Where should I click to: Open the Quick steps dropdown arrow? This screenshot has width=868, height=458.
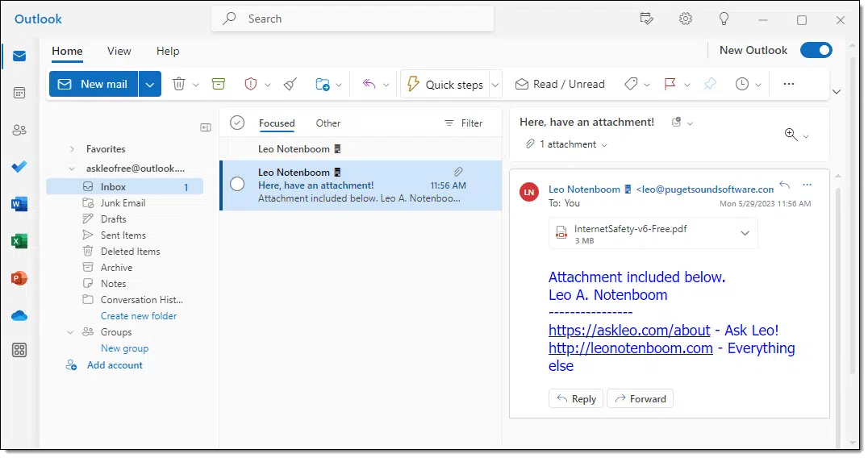click(x=495, y=85)
